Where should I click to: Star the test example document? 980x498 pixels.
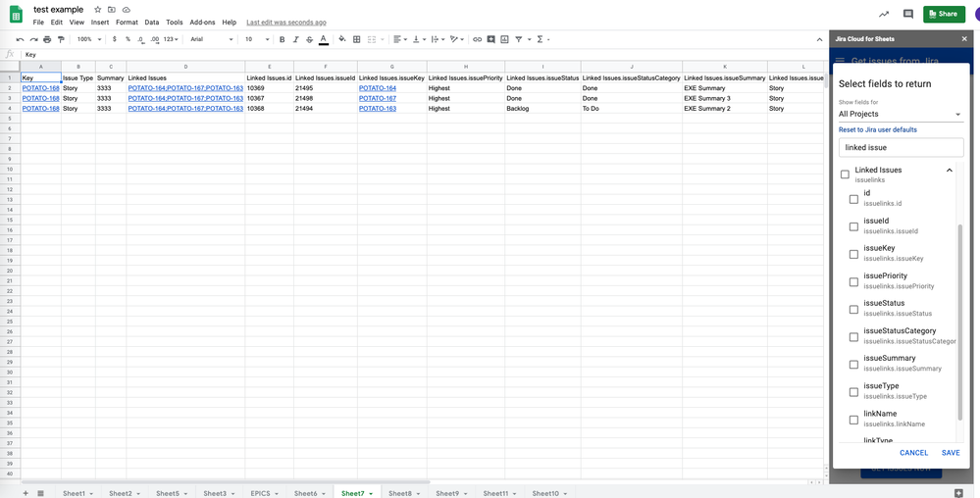pos(97,10)
